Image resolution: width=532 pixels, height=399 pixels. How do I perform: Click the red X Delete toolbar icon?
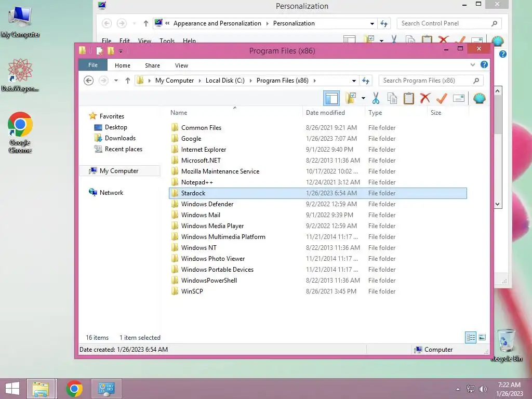[x=425, y=98]
